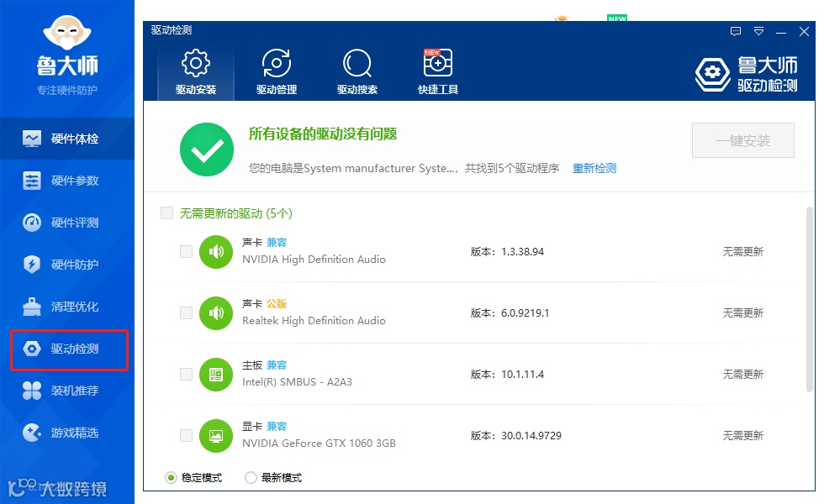The height and width of the screenshot is (504, 824).
Task: Open 快捷工具 tab
Action: pos(438,72)
